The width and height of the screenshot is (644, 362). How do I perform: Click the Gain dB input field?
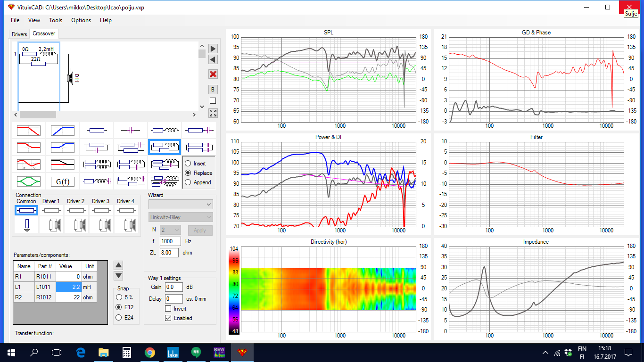(173, 287)
